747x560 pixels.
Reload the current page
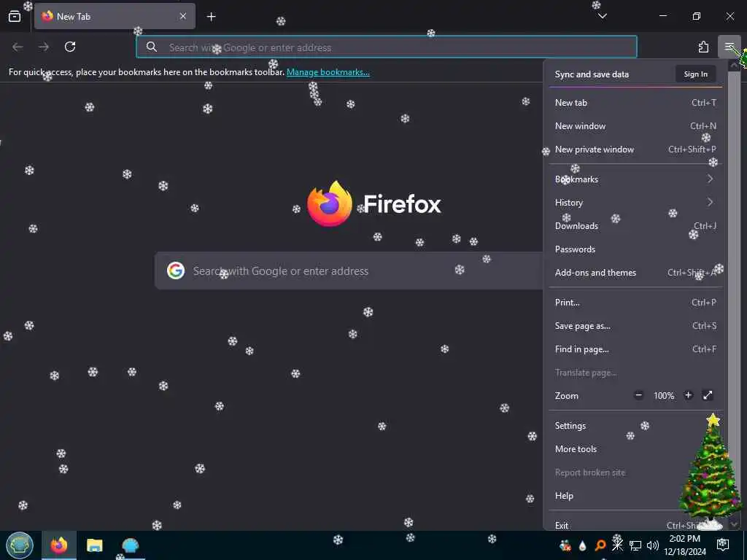(x=70, y=47)
